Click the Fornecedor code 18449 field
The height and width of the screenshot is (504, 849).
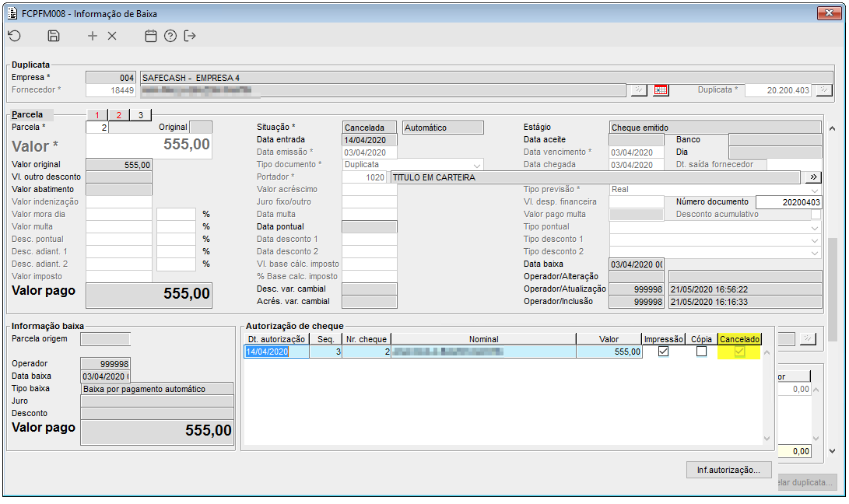tap(111, 90)
